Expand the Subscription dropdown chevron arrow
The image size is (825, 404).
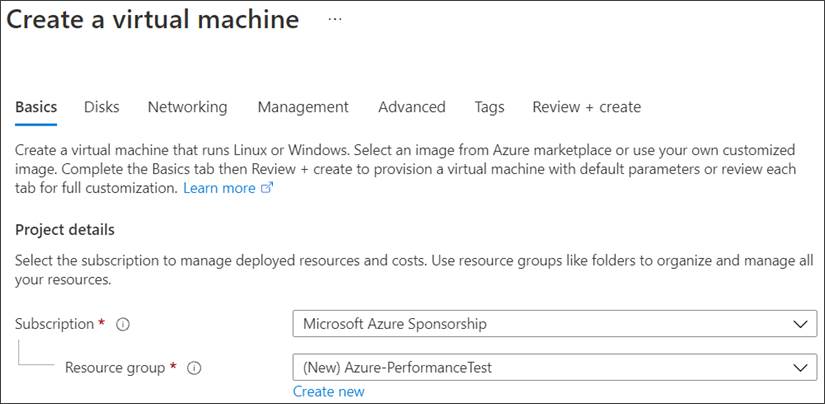point(798,324)
